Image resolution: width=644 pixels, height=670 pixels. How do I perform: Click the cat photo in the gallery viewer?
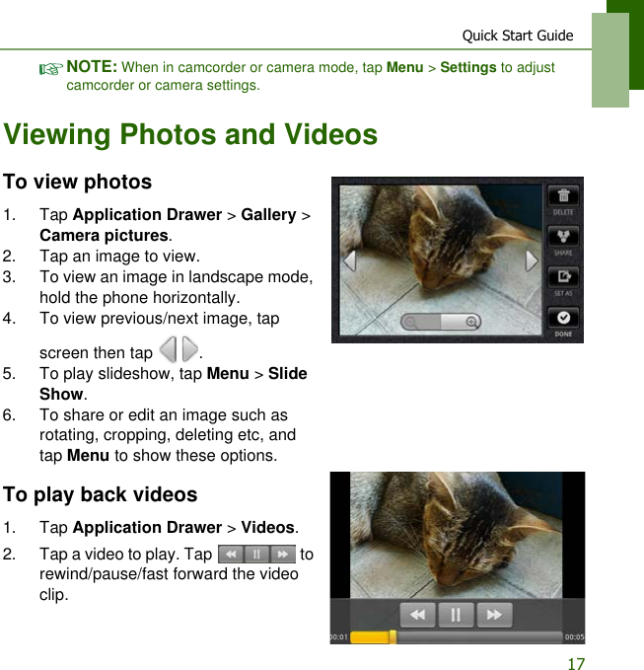tap(440, 260)
